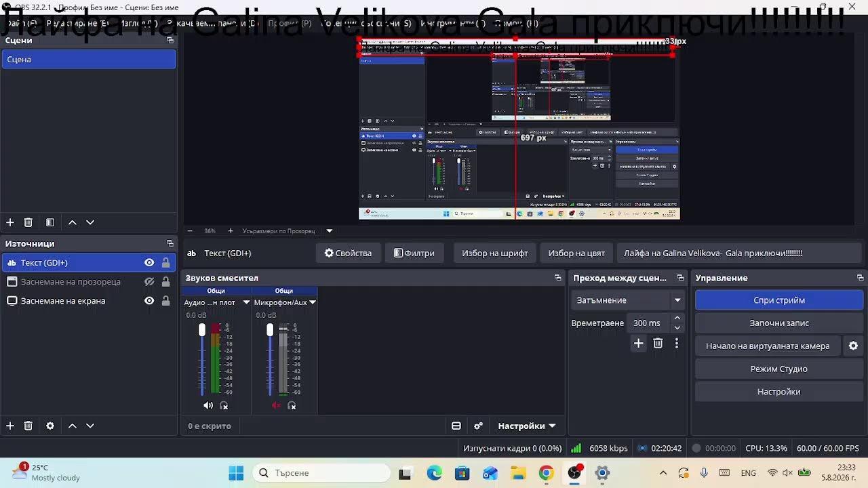Toggle monitoring for Микрофон/Aux channel

[x=292, y=405]
